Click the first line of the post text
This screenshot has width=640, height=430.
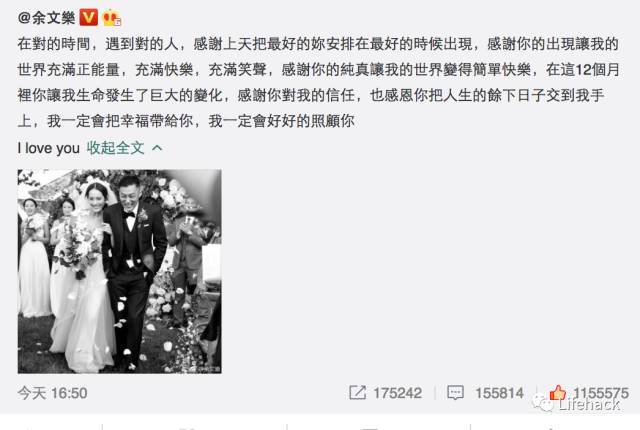tap(318, 44)
